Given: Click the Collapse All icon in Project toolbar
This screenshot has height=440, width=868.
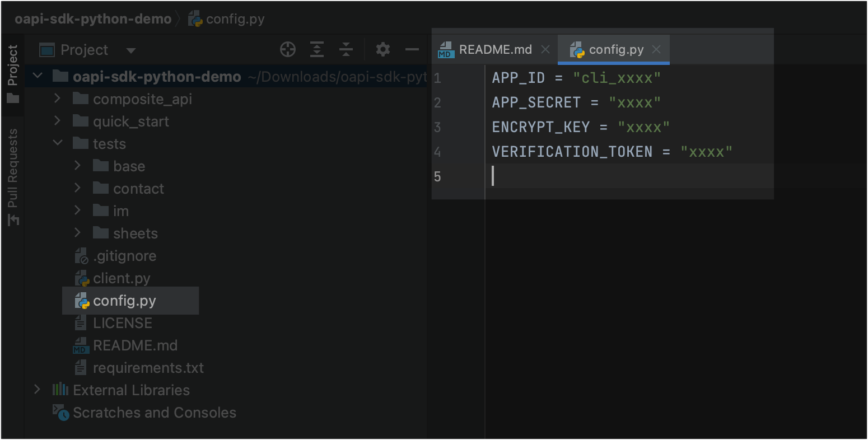Looking at the screenshot, I should [346, 50].
